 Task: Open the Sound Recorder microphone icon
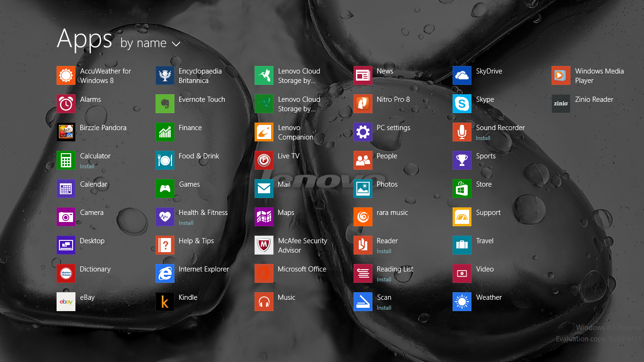[x=462, y=132]
